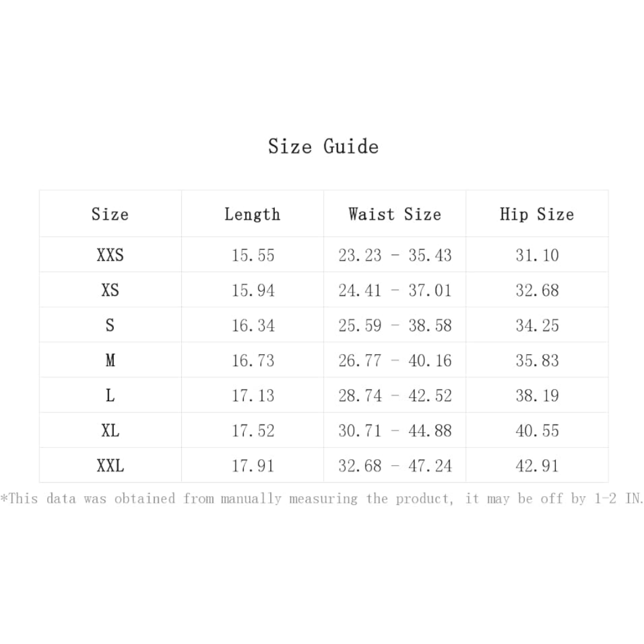Select the "Length" column header
This screenshot has width=644, height=644.
coord(252,214)
